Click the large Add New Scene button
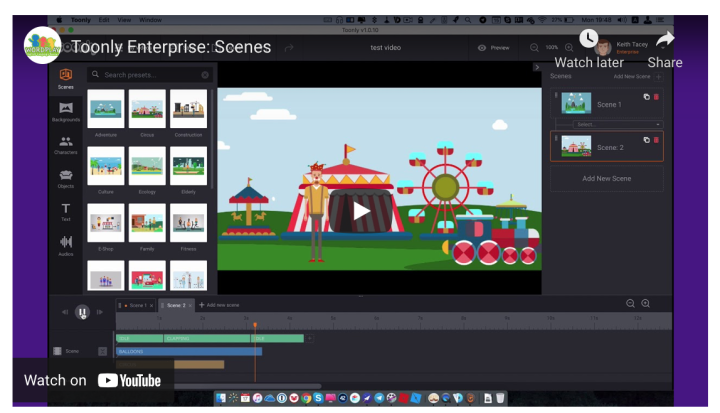The width and height of the screenshot is (720, 413). click(606, 178)
